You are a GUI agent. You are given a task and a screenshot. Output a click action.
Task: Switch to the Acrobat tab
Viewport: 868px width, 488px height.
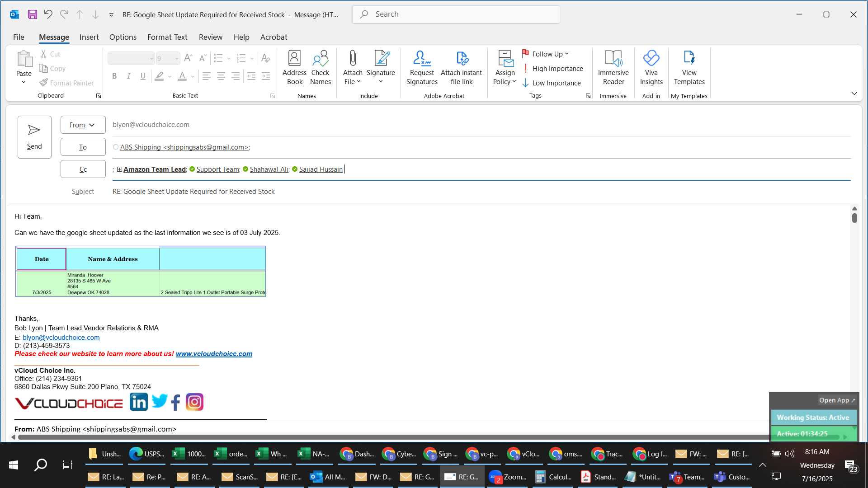point(274,37)
